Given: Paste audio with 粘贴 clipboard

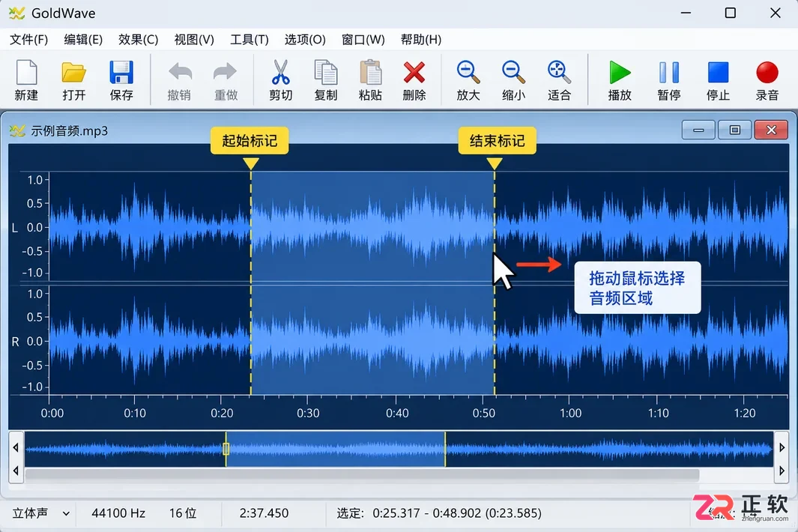Looking at the screenshot, I should 370,80.
